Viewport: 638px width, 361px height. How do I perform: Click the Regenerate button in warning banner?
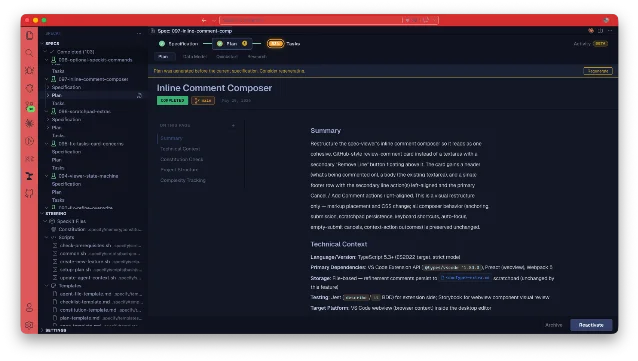point(598,71)
